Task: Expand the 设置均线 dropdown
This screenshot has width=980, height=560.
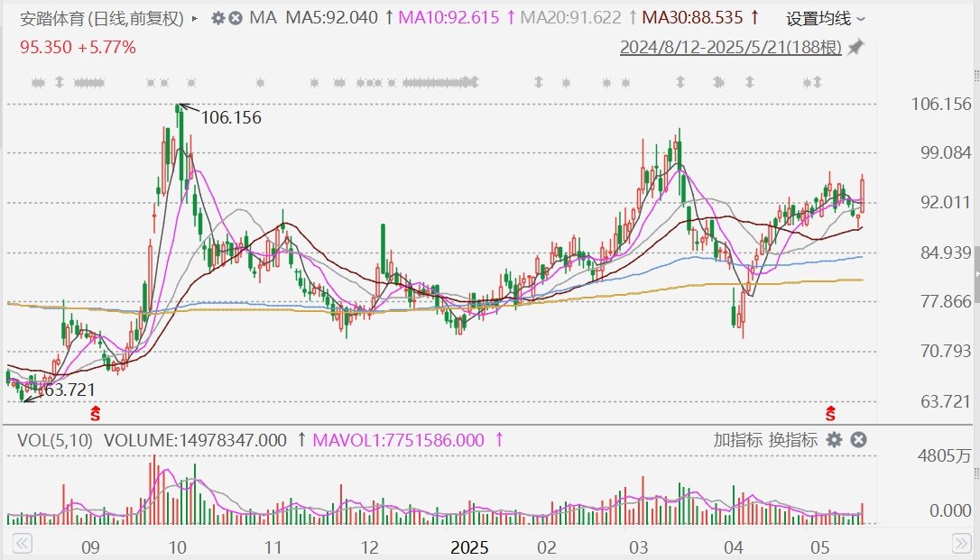Action: [825, 19]
